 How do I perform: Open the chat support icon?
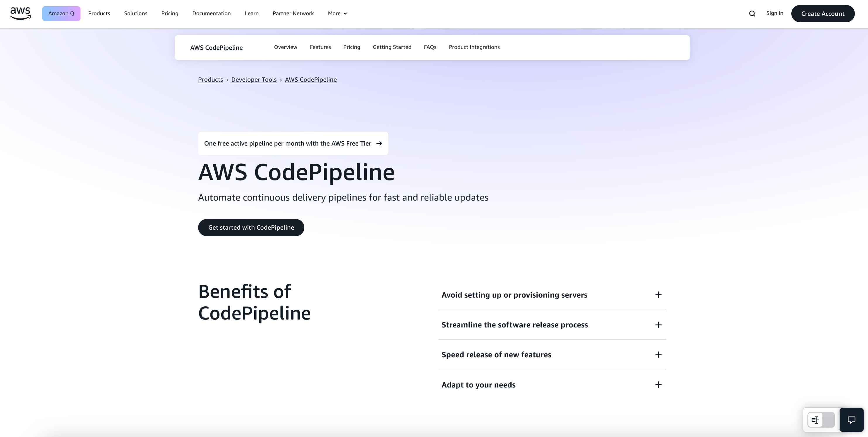852,420
